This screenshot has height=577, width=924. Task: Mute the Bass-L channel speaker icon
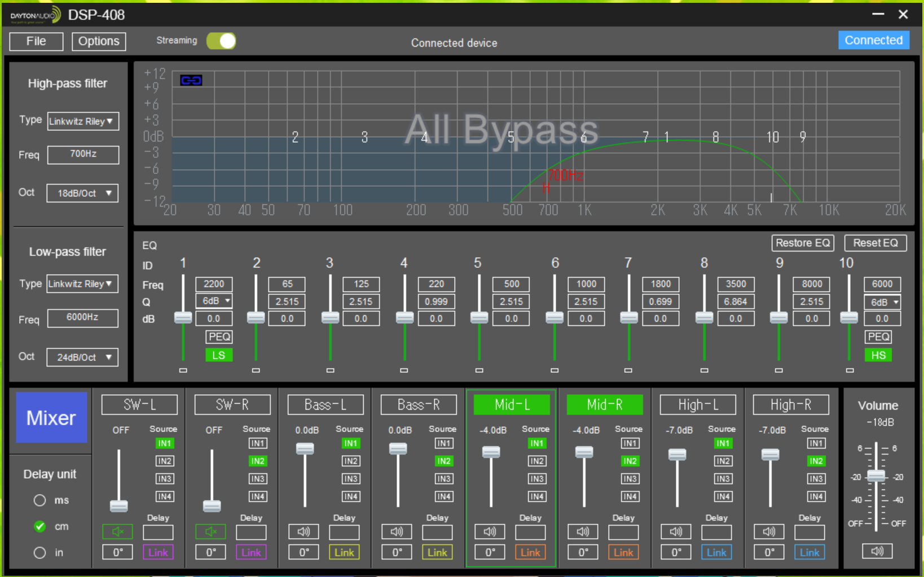pyautogui.click(x=303, y=531)
